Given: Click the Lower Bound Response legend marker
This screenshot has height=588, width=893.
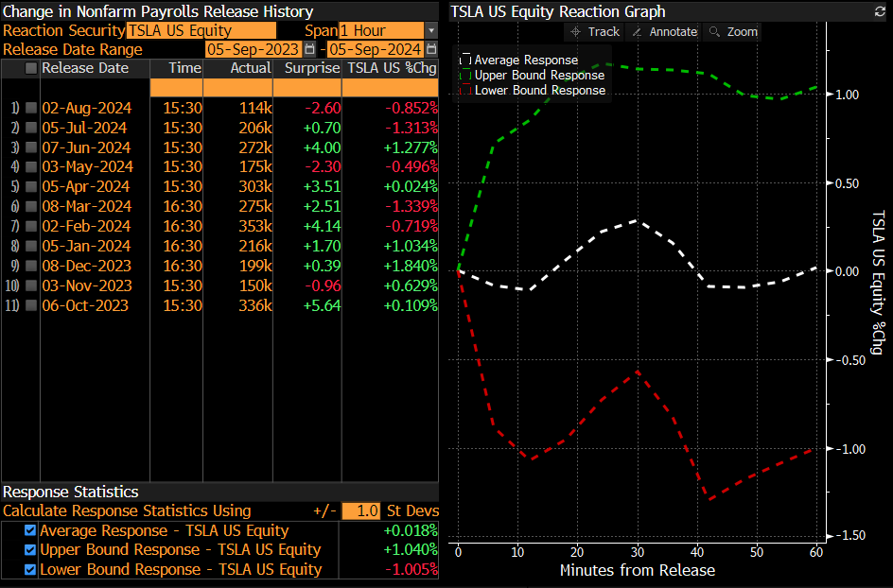Looking at the screenshot, I should pos(464,90).
